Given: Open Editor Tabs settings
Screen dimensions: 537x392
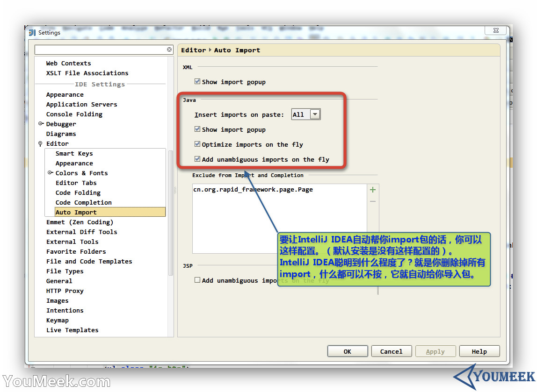Looking at the screenshot, I should click(x=76, y=183).
